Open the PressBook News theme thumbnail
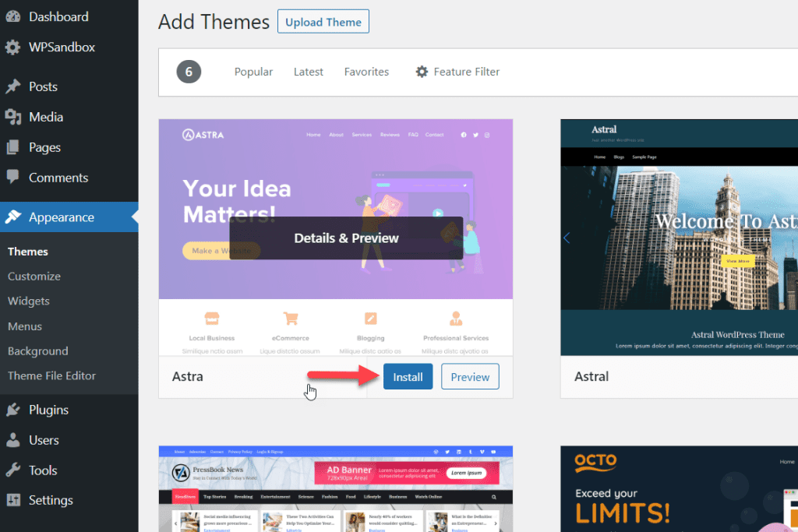This screenshot has height=532, width=798. [336, 489]
